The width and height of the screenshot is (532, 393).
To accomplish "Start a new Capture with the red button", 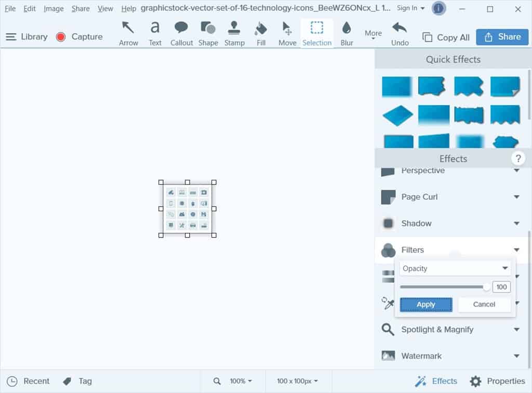I will tap(61, 37).
